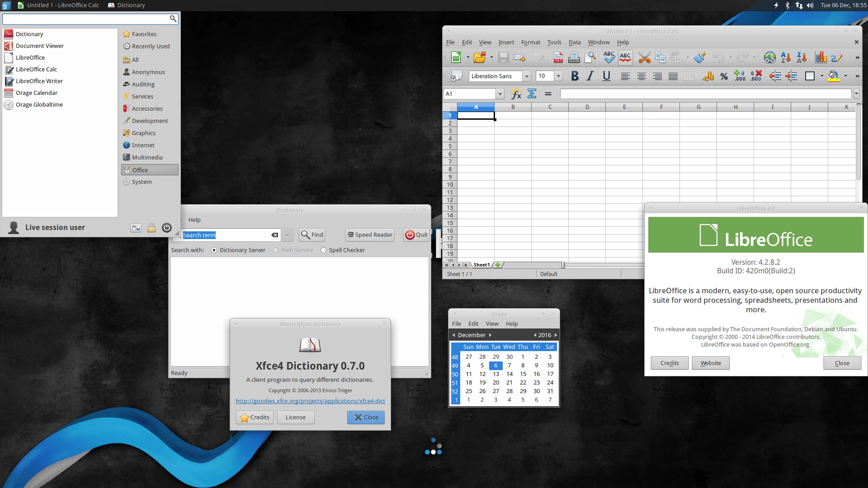This screenshot has height=488, width=868.
Task: Click the Open folder icon in Calc toolbar
Action: point(479,57)
